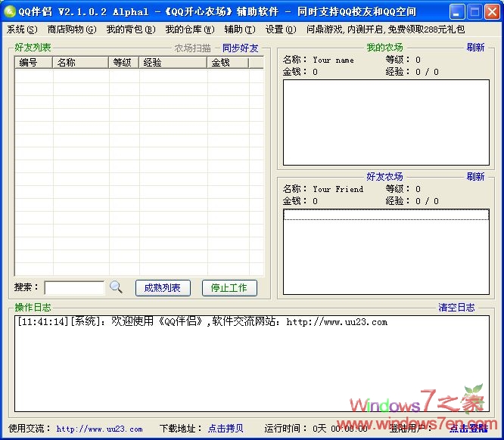
Task: Click 清空日志 to clear the log
Action: (x=457, y=308)
